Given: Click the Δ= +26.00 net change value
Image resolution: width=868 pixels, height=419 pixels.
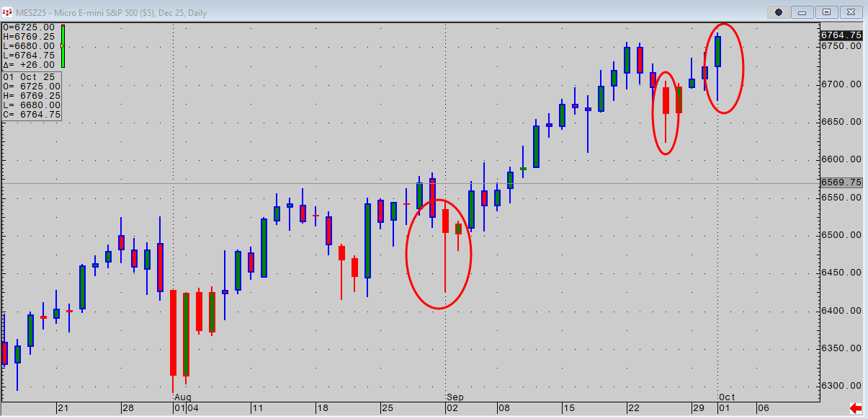Looking at the screenshot, I should pos(29,65).
